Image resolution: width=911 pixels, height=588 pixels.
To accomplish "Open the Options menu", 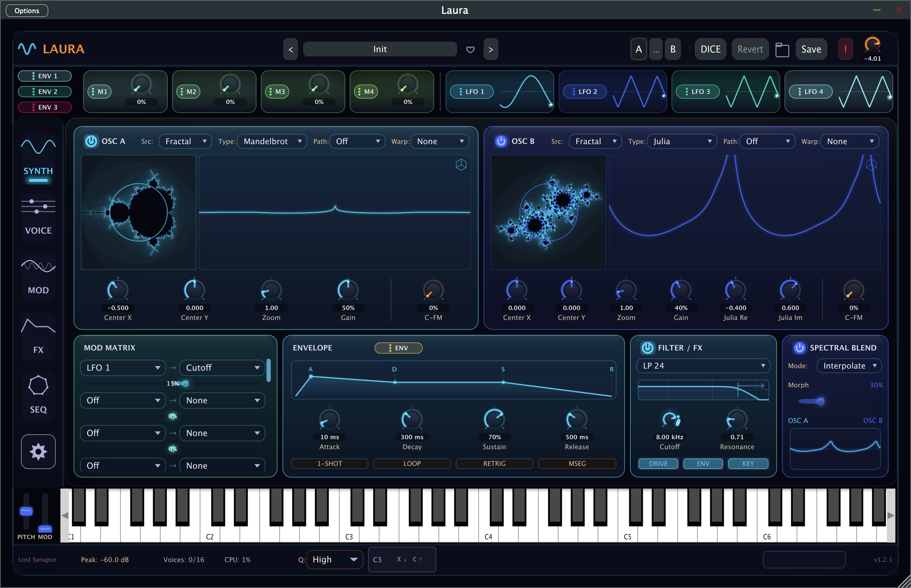I will (27, 11).
